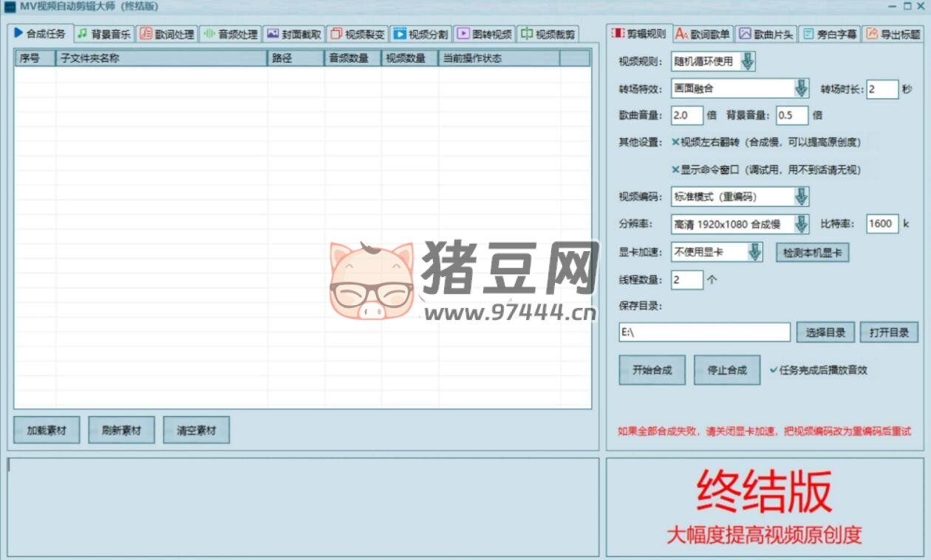Uncheck 任务完成后播放音效 option
The width and height of the screenshot is (931, 560).
pos(774,370)
